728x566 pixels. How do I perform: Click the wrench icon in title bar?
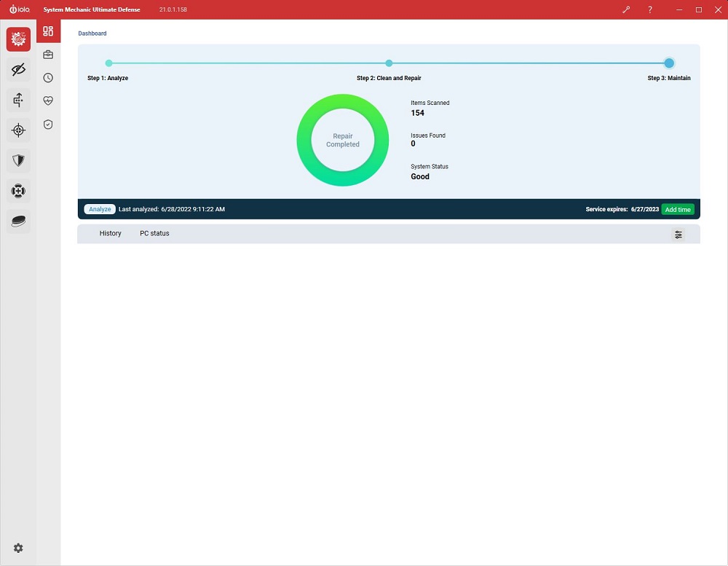coord(626,9)
